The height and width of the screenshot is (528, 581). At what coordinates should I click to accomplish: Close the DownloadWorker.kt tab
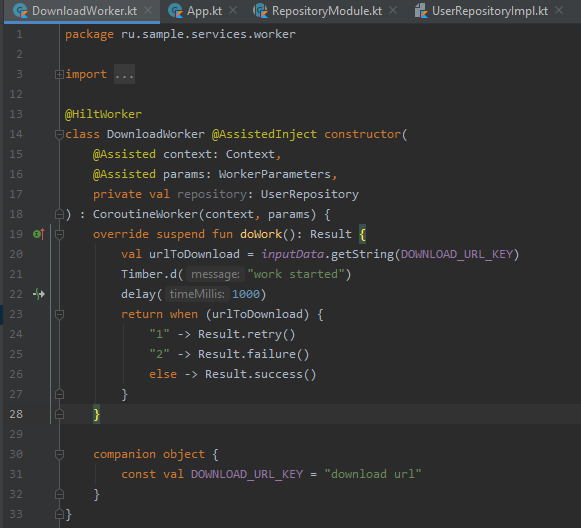(148, 10)
